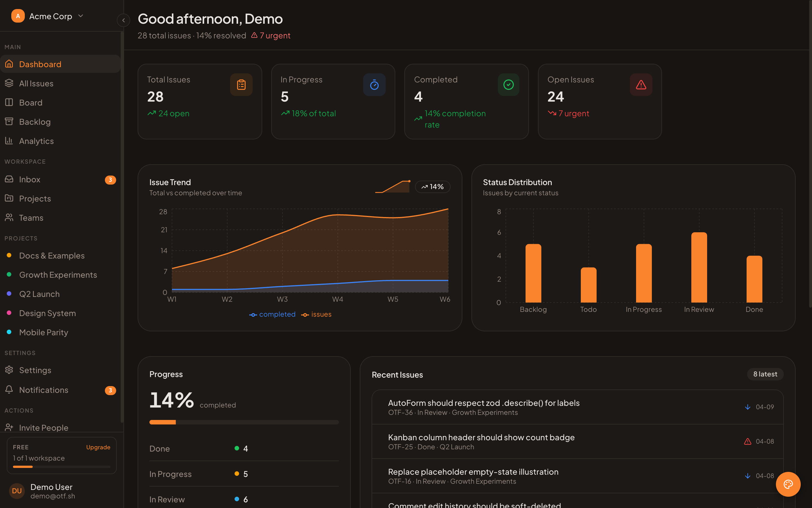This screenshot has width=812, height=508.
Task: Open Settings from the sidebar
Action: click(60, 370)
